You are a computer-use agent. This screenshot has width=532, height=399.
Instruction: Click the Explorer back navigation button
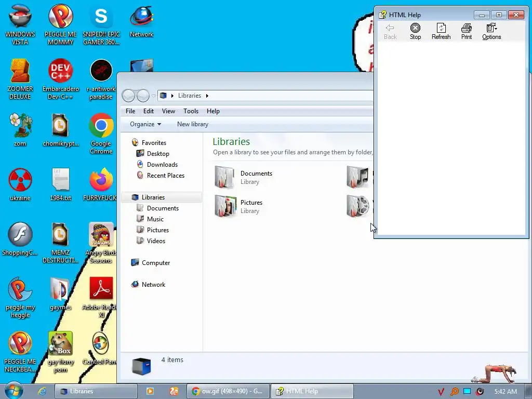click(128, 96)
